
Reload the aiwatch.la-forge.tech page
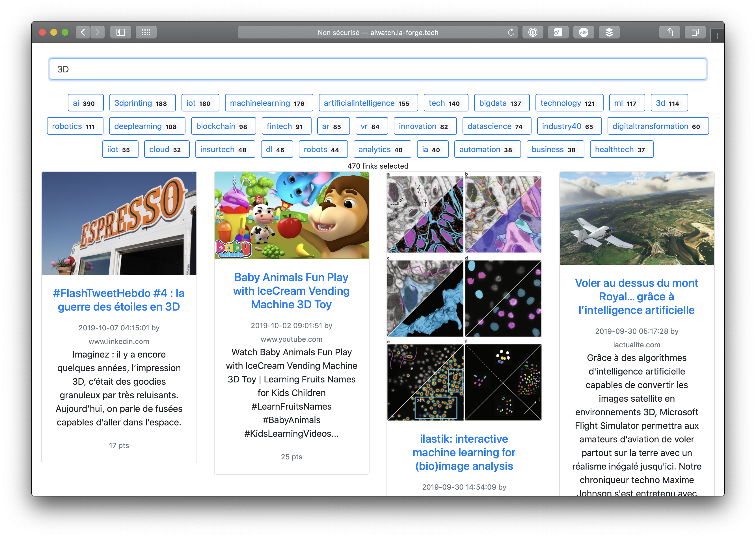pos(511,32)
